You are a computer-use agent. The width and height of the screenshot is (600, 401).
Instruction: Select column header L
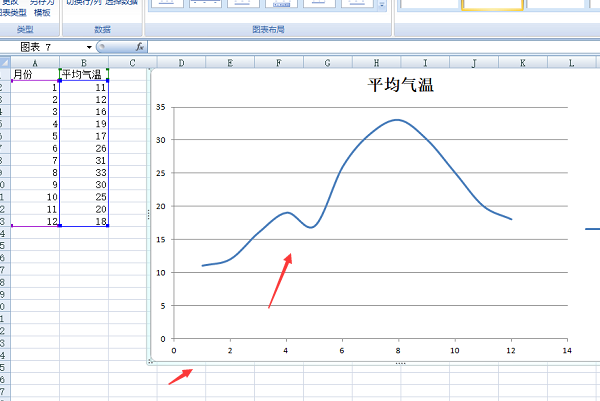point(571,63)
